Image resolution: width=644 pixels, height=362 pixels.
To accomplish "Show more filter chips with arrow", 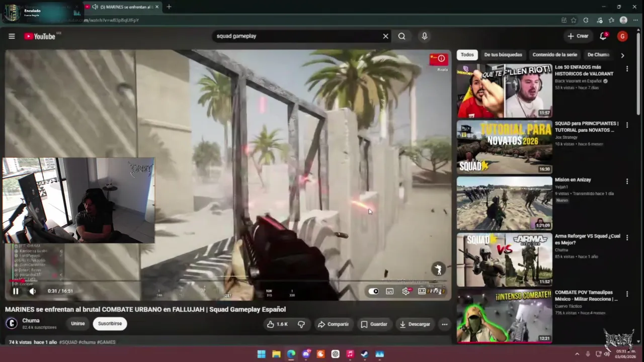I will coord(622,55).
